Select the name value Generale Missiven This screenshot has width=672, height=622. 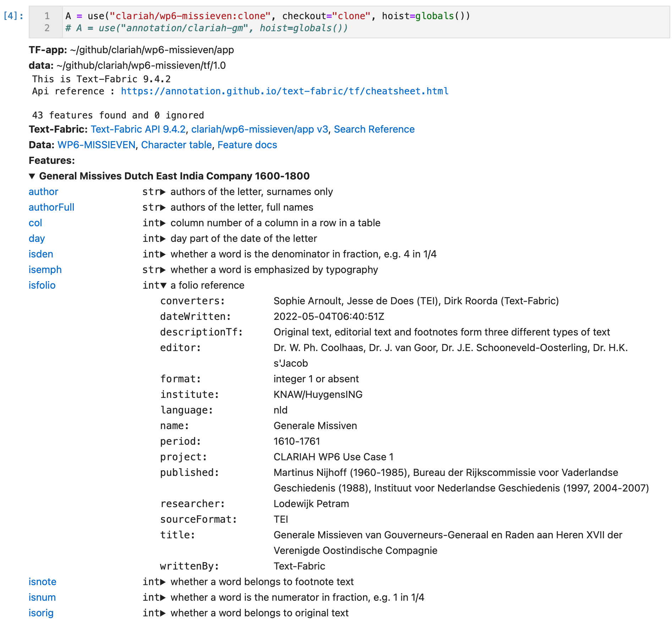pos(315,426)
